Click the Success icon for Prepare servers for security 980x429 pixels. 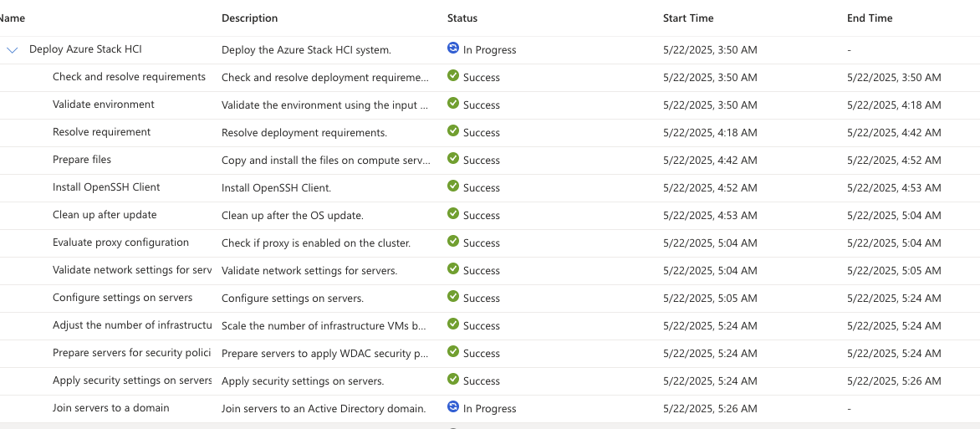coord(453,351)
